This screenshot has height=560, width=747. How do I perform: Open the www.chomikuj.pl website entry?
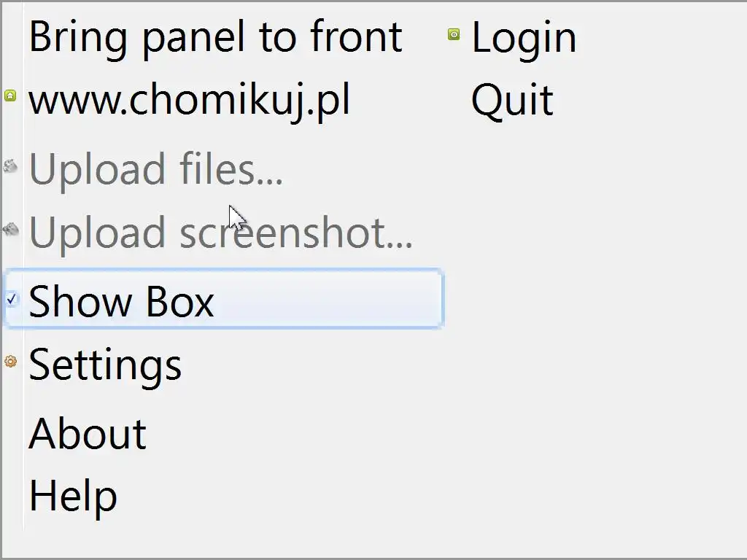point(190,100)
